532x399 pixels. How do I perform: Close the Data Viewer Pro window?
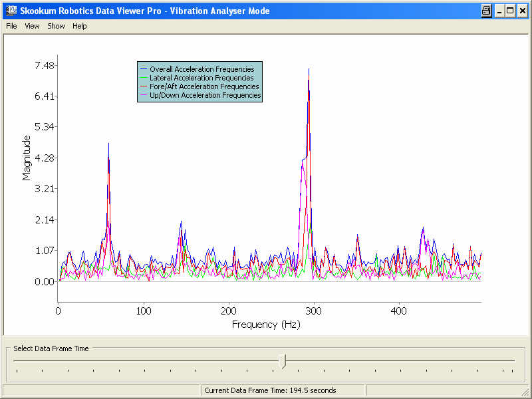coord(523,11)
